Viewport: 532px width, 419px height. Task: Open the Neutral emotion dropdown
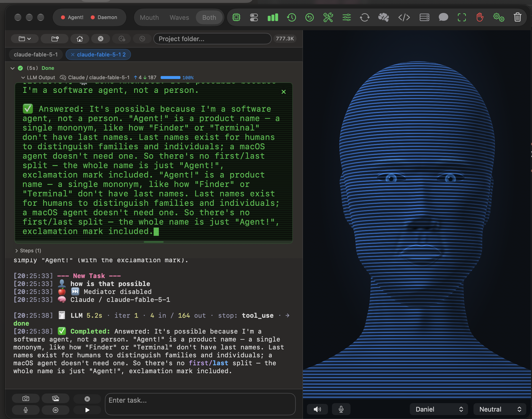click(500, 409)
